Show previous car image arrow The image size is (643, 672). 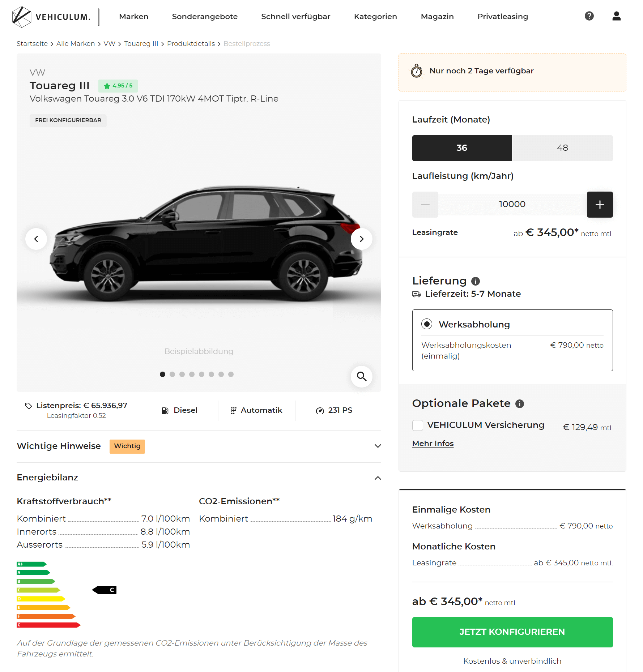coord(36,239)
